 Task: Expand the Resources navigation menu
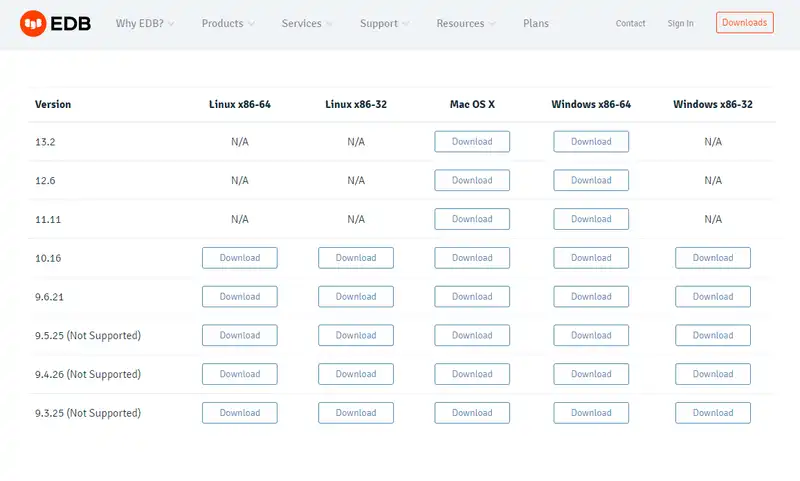coord(466,23)
